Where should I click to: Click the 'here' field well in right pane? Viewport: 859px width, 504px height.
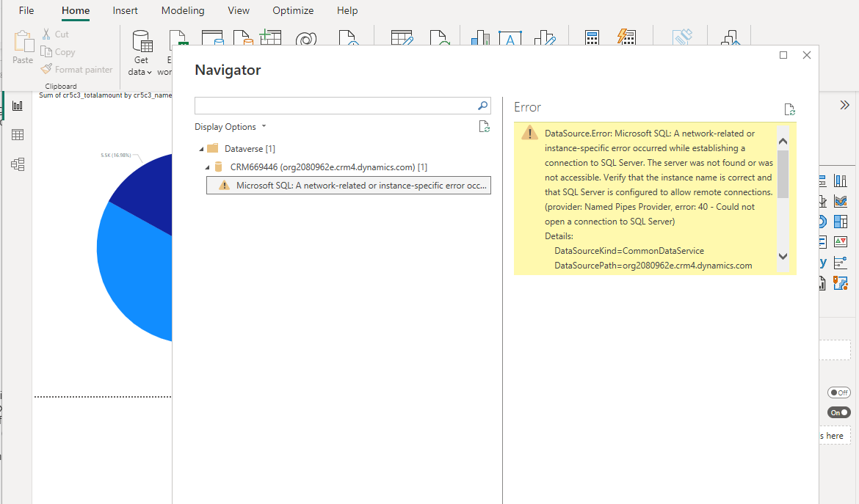click(835, 436)
